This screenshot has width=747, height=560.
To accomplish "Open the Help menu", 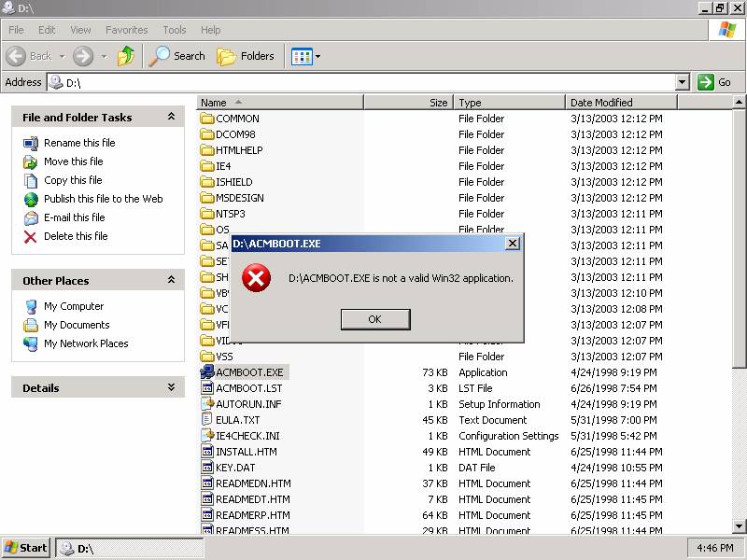I will point(211,30).
